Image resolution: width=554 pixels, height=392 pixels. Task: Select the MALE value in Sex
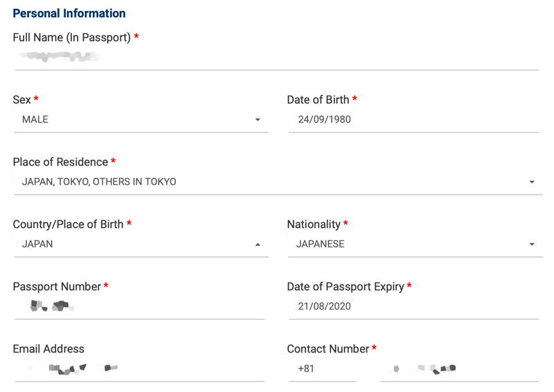click(x=35, y=120)
